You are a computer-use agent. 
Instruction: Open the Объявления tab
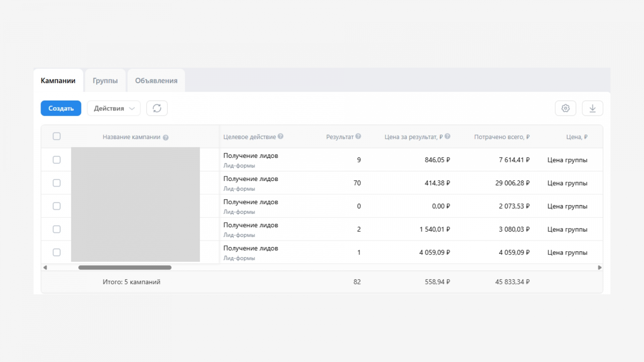tap(156, 80)
